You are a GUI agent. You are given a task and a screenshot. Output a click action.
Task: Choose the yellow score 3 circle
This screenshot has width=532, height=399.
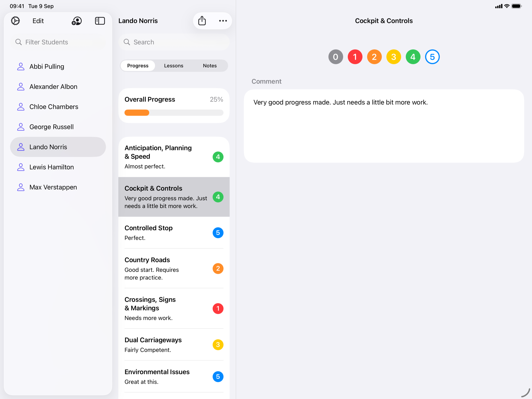click(394, 57)
